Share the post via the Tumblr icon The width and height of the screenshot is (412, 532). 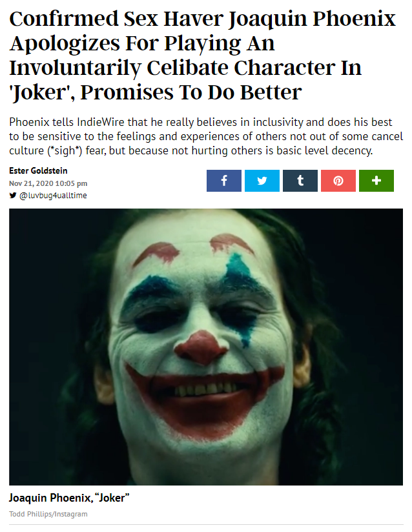click(300, 181)
